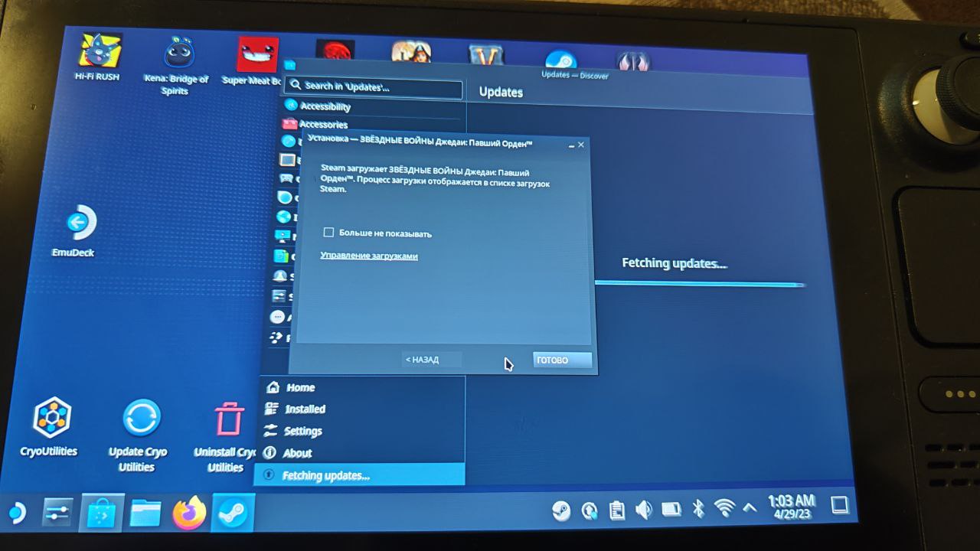Open the Bluetooth tray icon

tap(697, 508)
